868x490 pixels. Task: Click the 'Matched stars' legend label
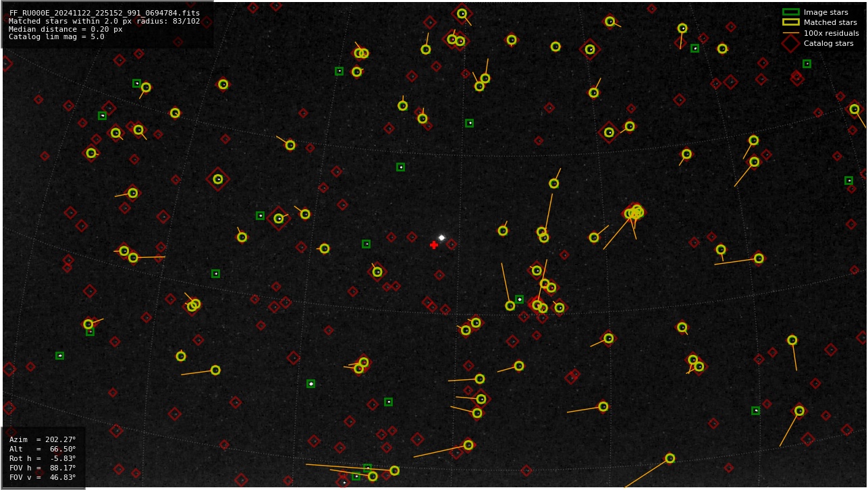830,22
